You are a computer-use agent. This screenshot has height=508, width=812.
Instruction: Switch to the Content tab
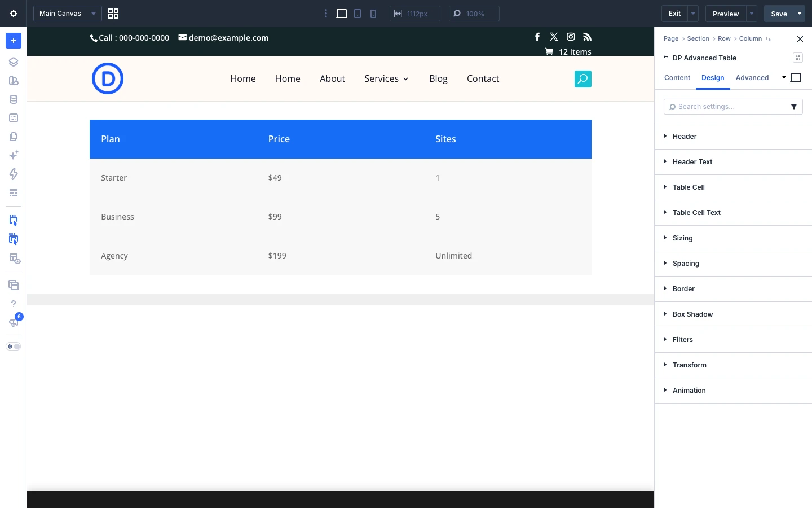pyautogui.click(x=677, y=78)
